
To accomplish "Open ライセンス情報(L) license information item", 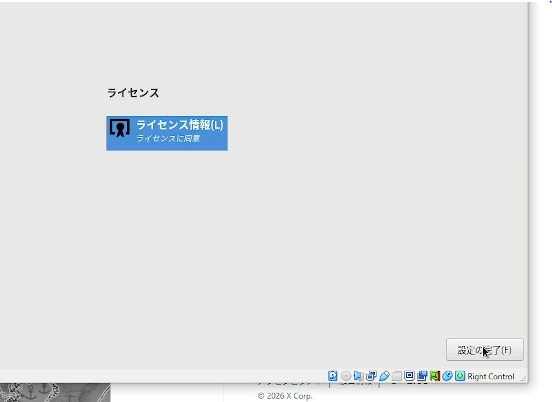I will coord(167,133).
